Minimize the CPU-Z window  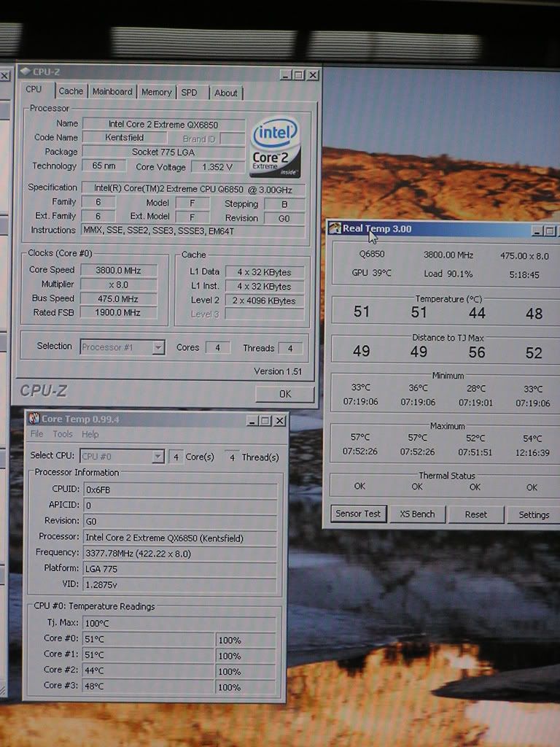(x=285, y=75)
